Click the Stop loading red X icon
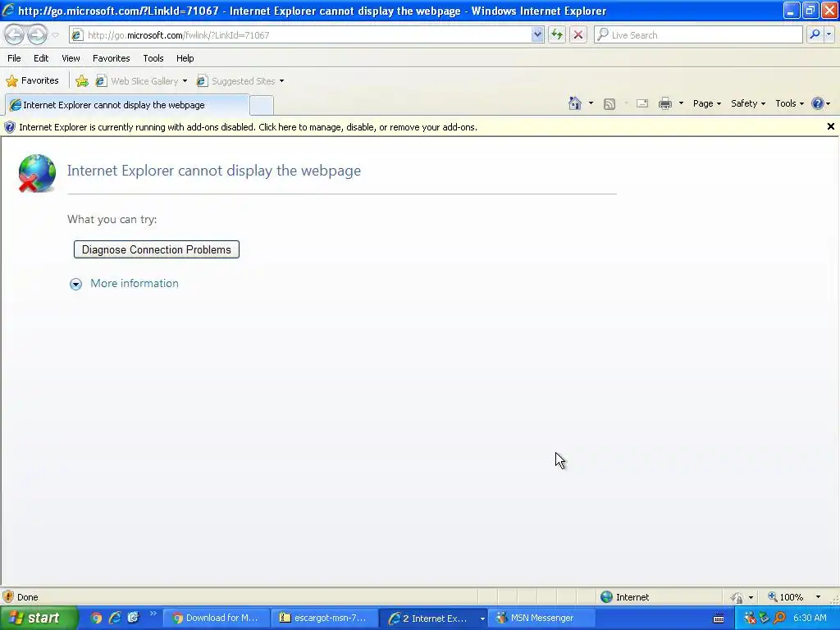The width and height of the screenshot is (840, 630). click(578, 34)
